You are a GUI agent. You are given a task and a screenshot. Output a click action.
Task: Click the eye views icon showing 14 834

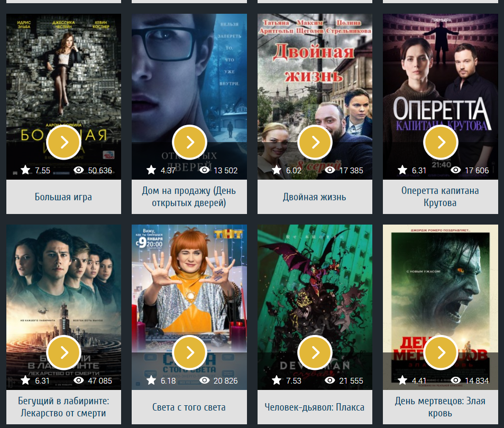point(455,380)
